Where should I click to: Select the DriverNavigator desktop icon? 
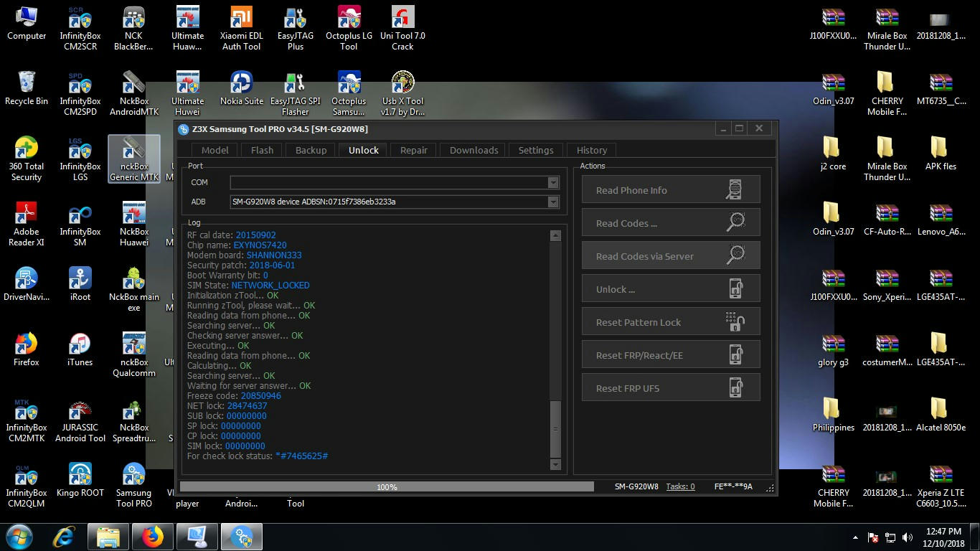[27, 285]
